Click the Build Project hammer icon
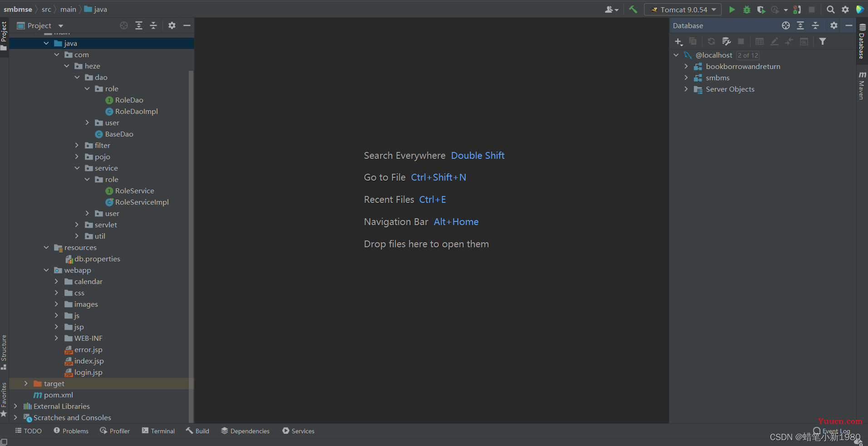The image size is (868, 446). click(633, 9)
